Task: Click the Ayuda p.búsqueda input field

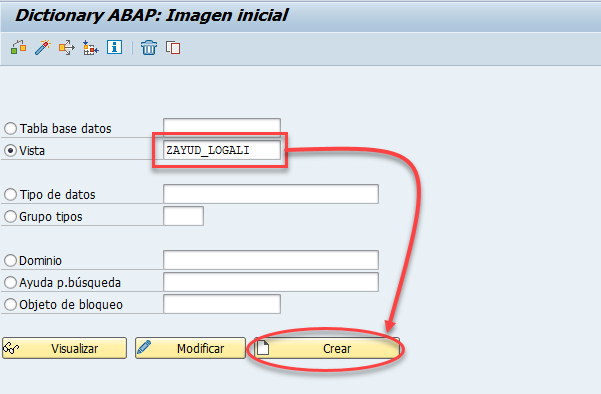Action: [x=271, y=282]
